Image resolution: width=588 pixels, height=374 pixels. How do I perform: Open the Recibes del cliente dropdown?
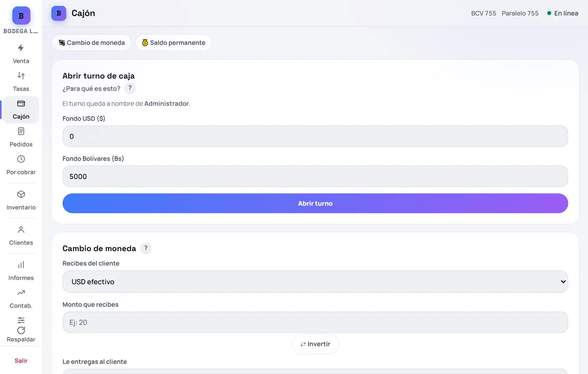coord(315,282)
